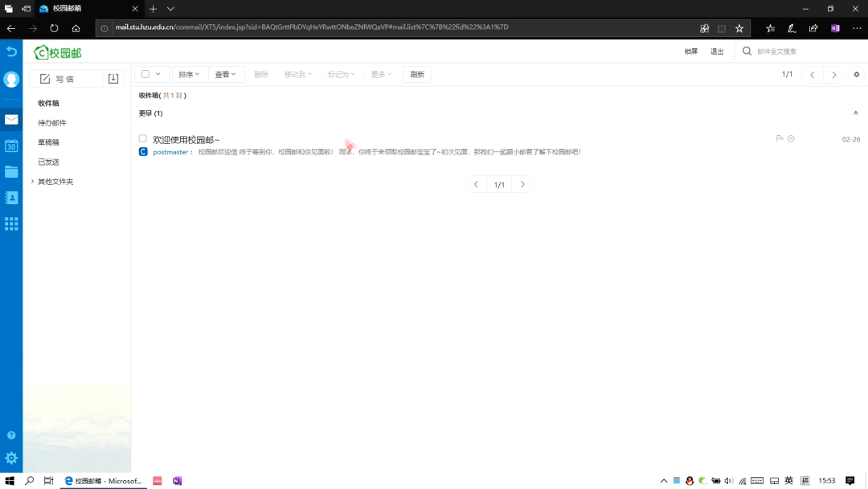Click the 校园邮 logo
The height and width of the screenshot is (489, 868).
58,52
